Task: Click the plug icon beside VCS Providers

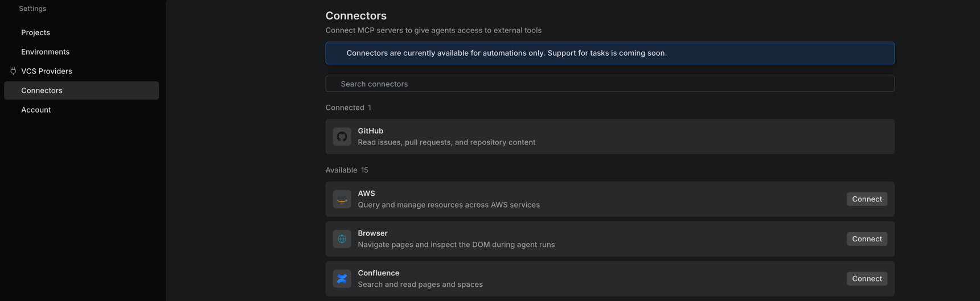Action: click(x=13, y=71)
